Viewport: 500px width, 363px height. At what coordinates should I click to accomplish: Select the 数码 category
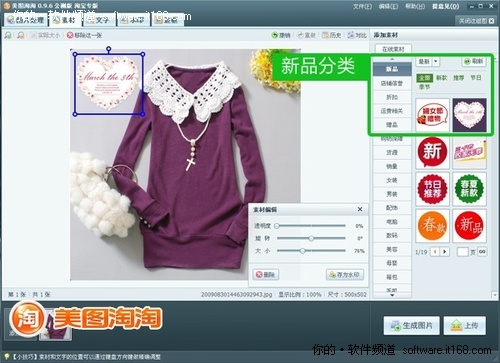(392, 235)
